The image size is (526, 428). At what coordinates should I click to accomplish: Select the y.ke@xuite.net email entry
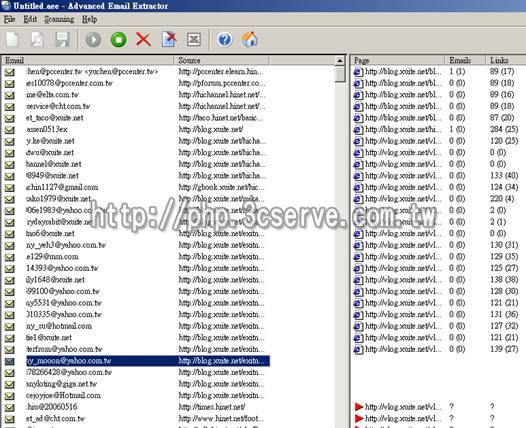(50, 141)
